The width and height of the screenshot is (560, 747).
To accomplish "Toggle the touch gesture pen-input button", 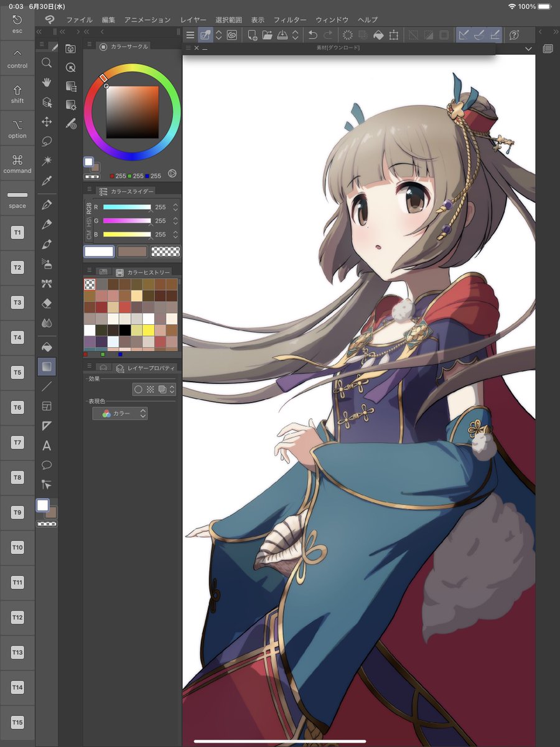I will (x=205, y=35).
